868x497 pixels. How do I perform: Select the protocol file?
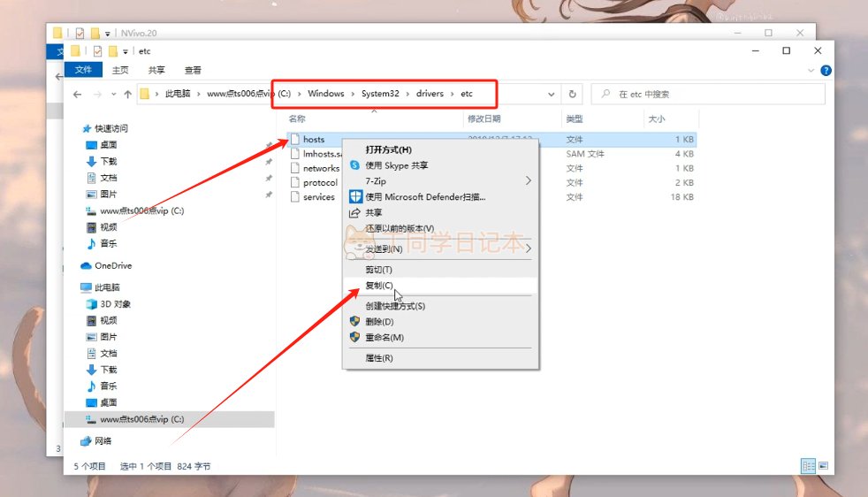coord(320,182)
